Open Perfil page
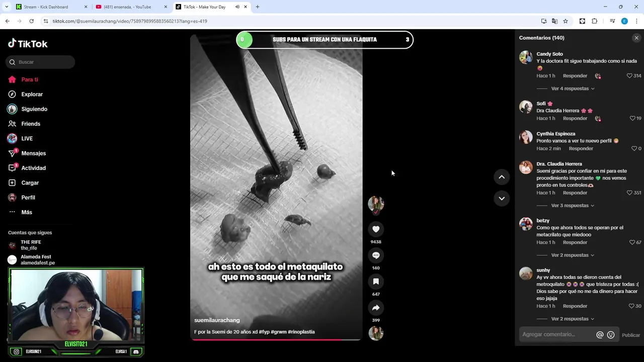The height and width of the screenshot is (362, 644). [x=28, y=198]
